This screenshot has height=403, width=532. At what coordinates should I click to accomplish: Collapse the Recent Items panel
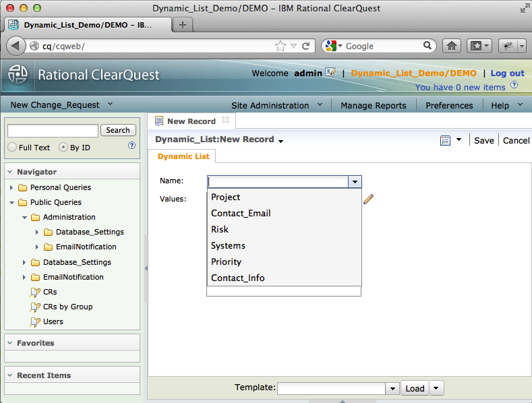[x=10, y=375]
